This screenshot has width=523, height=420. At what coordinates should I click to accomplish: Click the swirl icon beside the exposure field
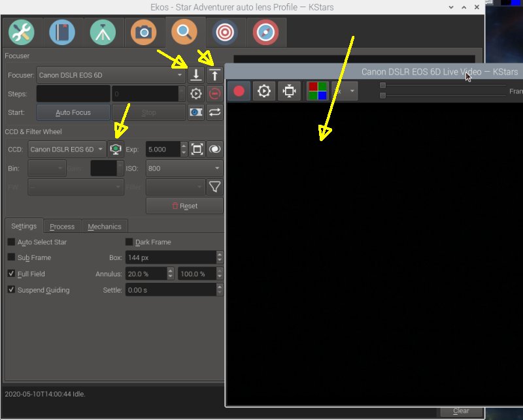click(214, 149)
